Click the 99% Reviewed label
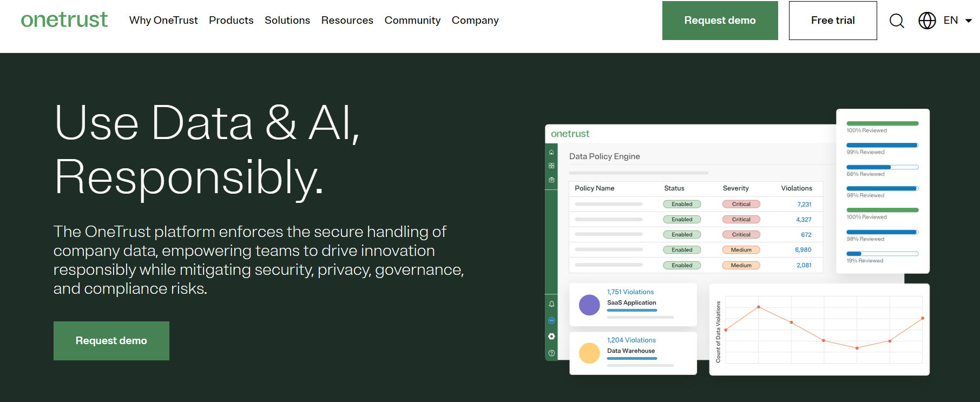Image resolution: width=980 pixels, height=402 pixels. coord(865,152)
